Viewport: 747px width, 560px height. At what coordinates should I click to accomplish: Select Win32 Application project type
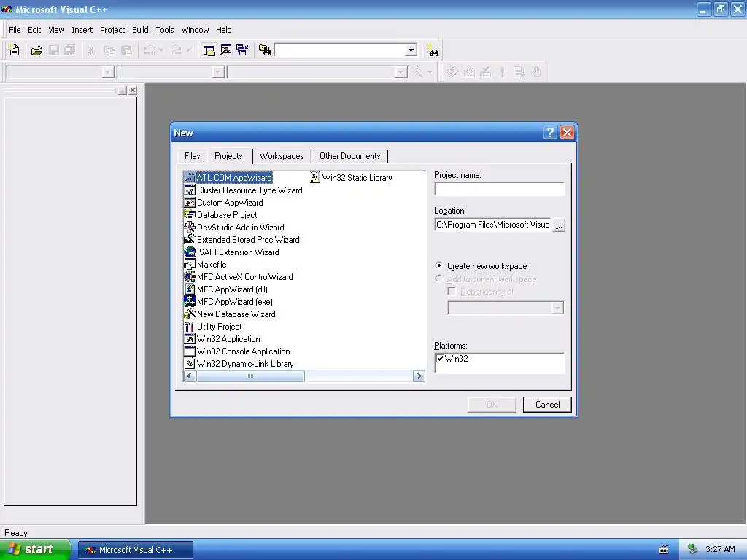click(222, 338)
